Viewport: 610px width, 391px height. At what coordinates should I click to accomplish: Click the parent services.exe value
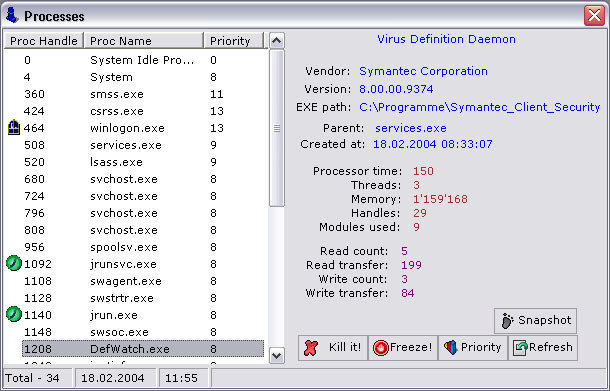click(411, 128)
